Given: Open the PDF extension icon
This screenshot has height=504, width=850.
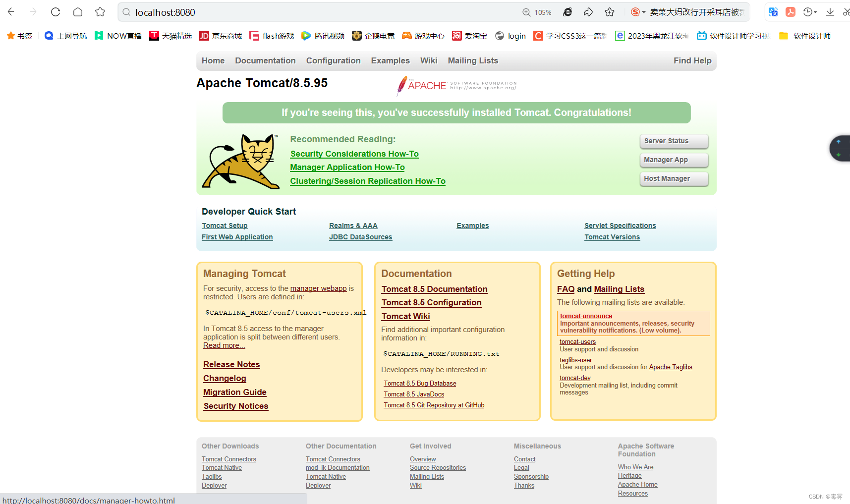Looking at the screenshot, I should pos(790,12).
